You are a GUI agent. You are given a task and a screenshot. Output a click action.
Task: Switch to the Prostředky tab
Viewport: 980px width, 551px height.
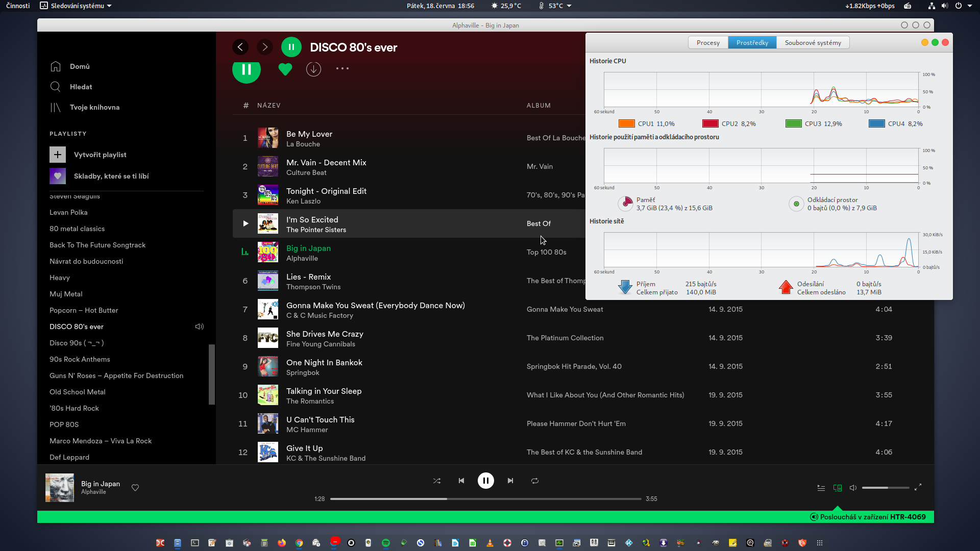[x=752, y=43]
